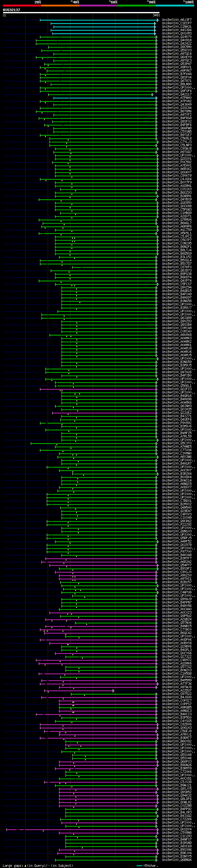Open the UniRef100_B6GZ93 entry
This screenshot has width=197, height=868.
pos(177,192)
